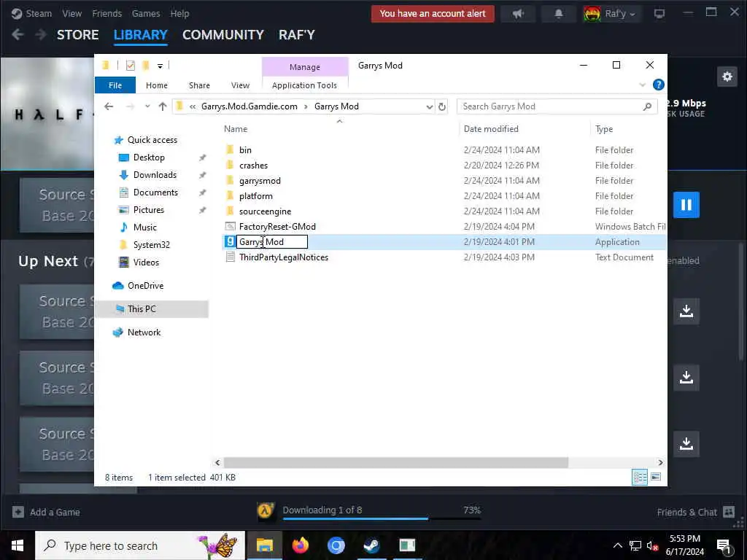The image size is (747, 560).
Task: Open RAF'Y profile tab in Steam
Action: pyautogui.click(x=297, y=35)
